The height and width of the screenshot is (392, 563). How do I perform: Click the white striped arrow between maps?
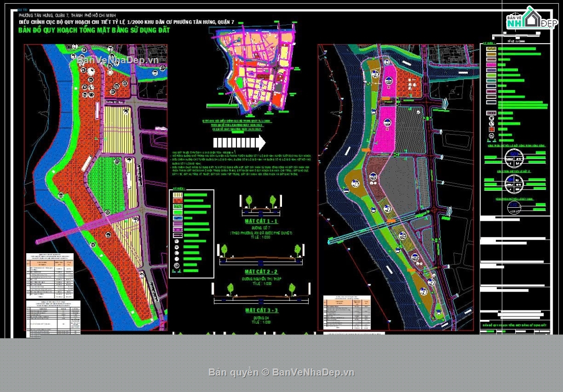coord(239,143)
